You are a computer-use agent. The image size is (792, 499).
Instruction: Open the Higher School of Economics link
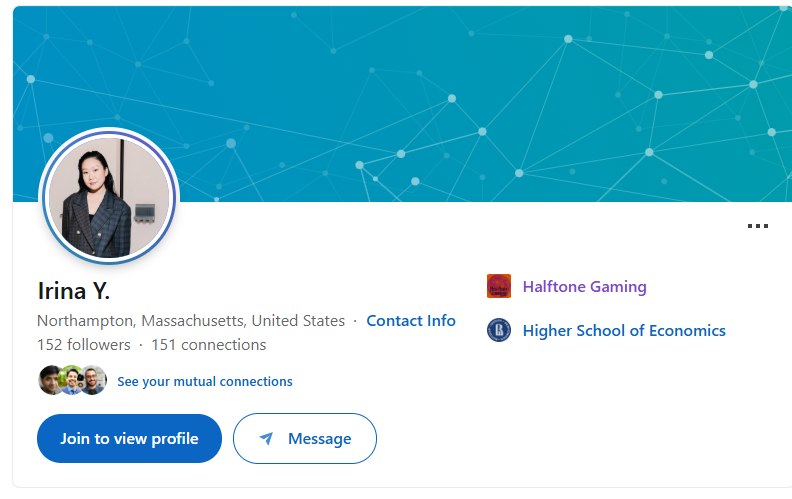pos(624,330)
